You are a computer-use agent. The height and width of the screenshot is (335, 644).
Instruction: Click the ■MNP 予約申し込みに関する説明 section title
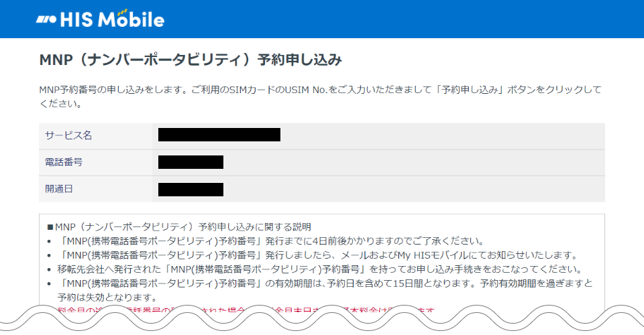(x=179, y=226)
